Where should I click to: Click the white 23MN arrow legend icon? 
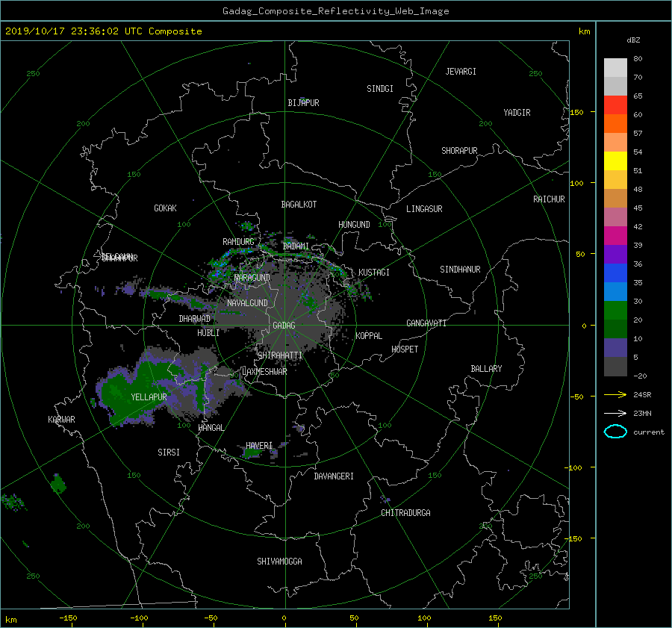tap(615, 413)
